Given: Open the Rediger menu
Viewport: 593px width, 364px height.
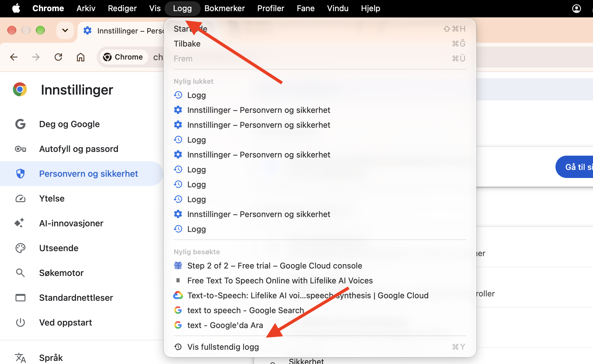Looking at the screenshot, I should click(x=122, y=8).
